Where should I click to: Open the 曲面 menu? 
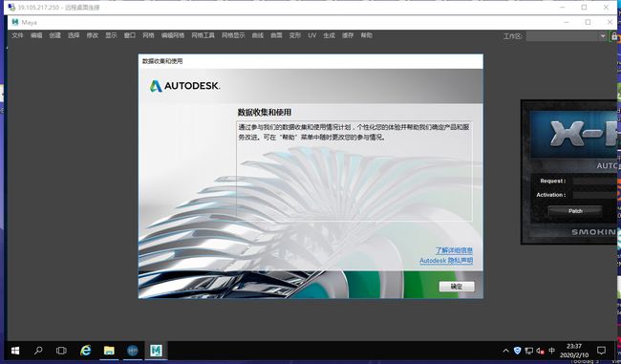(276, 35)
